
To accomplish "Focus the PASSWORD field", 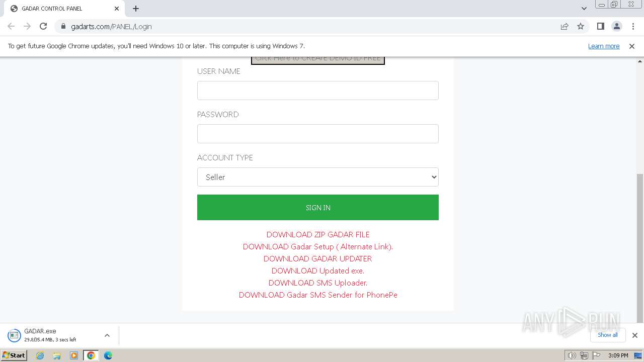I will tap(318, 134).
